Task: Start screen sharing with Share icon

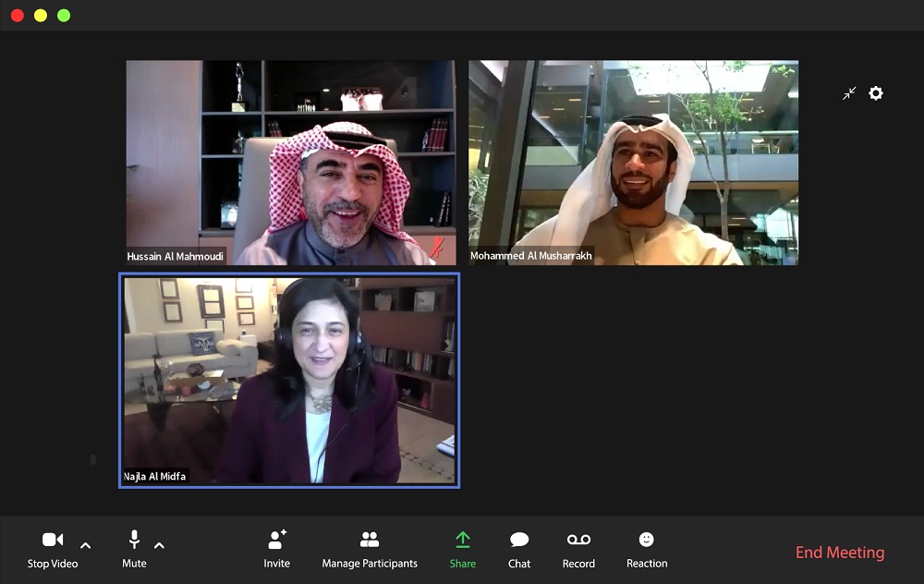Action: [463, 541]
